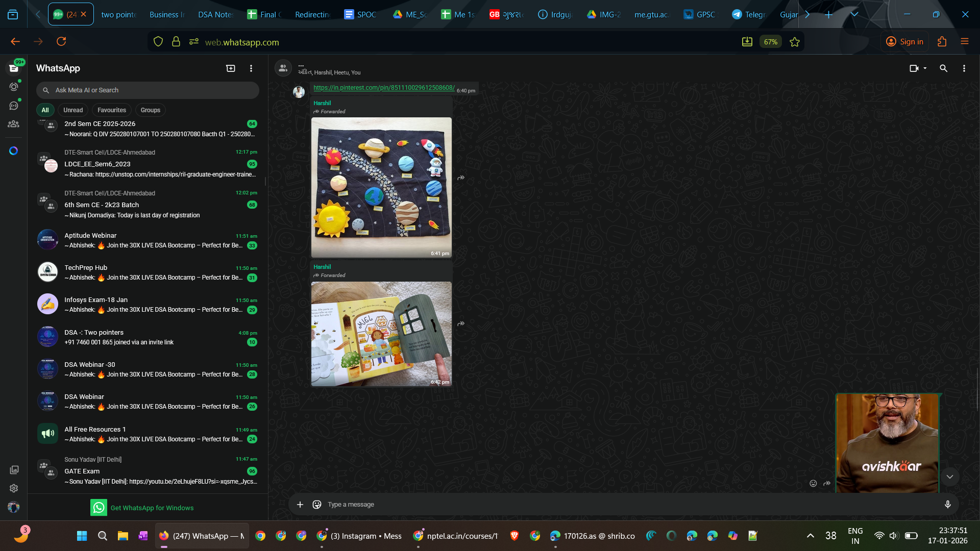Open Communities icon in left sidebar
Image resolution: width=980 pixels, height=551 pixels.
pos(14,124)
